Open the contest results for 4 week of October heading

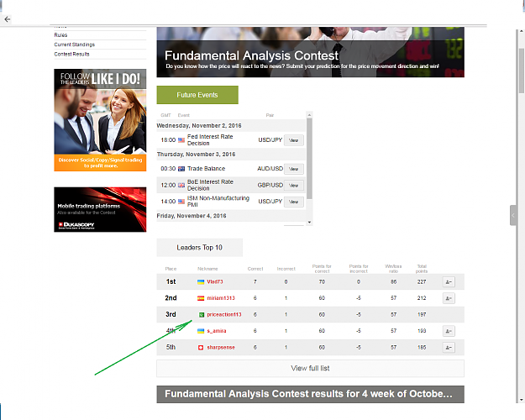pos(310,394)
